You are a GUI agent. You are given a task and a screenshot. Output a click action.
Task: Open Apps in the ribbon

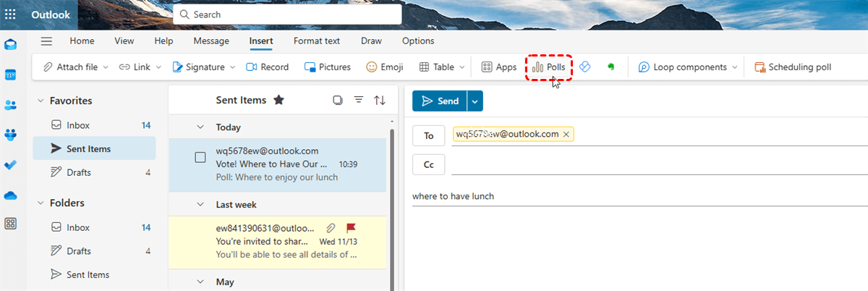pos(499,67)
